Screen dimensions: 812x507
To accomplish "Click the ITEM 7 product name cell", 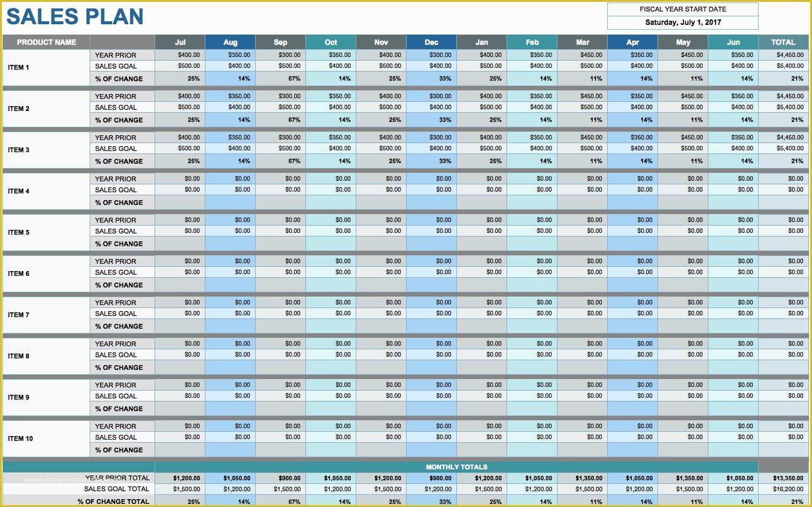I will (x=47, y=315).
